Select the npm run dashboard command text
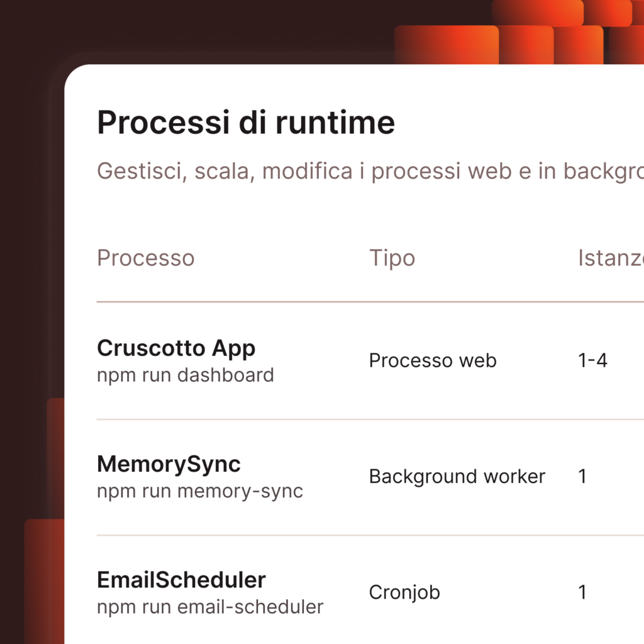Image resolution: width=644 pixels, height=644 pixels. [186, 375]
